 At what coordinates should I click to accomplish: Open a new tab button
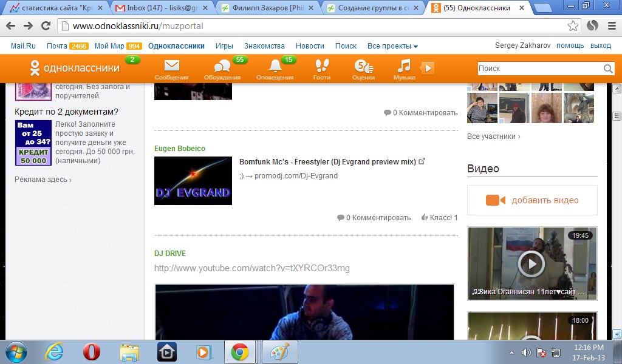pos(542,8)
